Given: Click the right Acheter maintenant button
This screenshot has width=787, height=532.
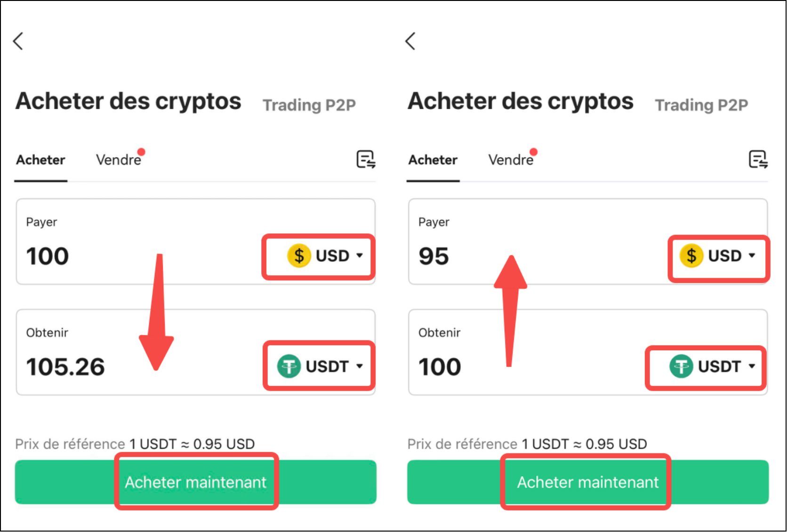Looking at the screenshot, I should [x=588, y=482].
